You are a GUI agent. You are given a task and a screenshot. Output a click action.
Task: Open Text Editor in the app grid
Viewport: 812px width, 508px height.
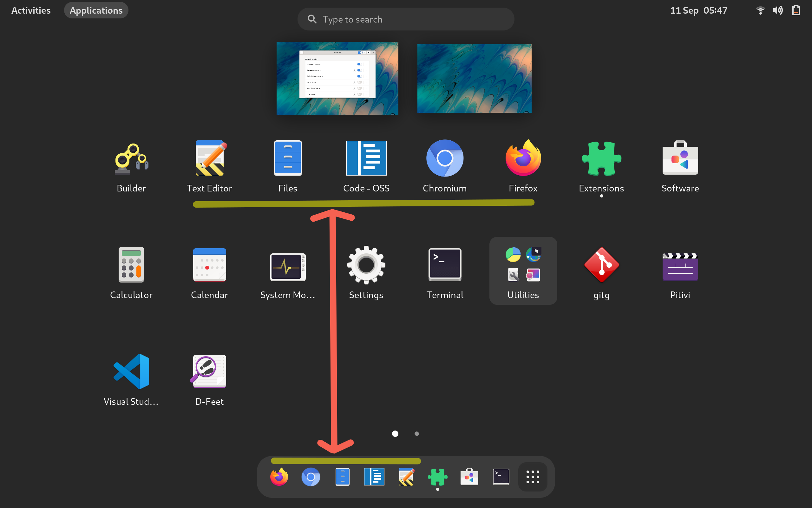[209, 166]
